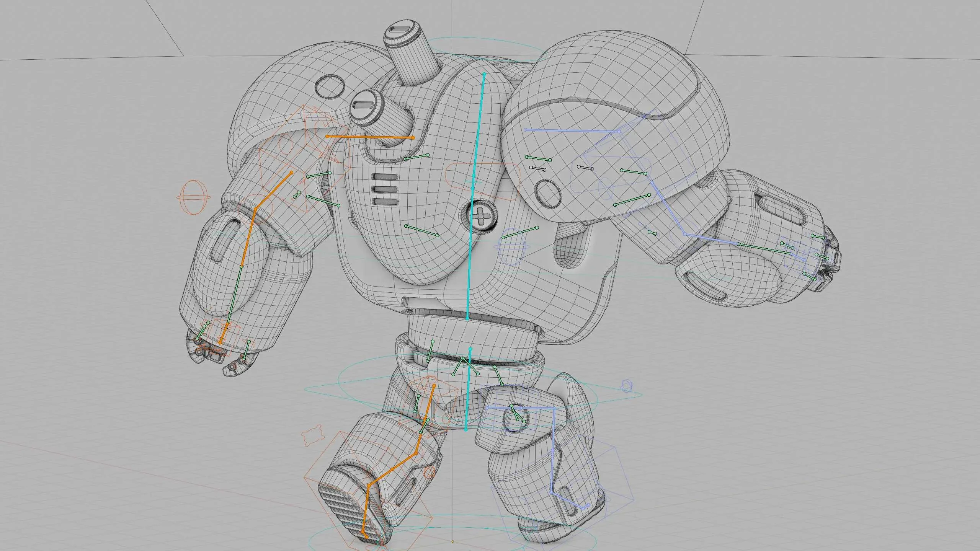Click the round port on left shoulder dome
This screenshot has height=551, width=980.
tap(330, 87)
